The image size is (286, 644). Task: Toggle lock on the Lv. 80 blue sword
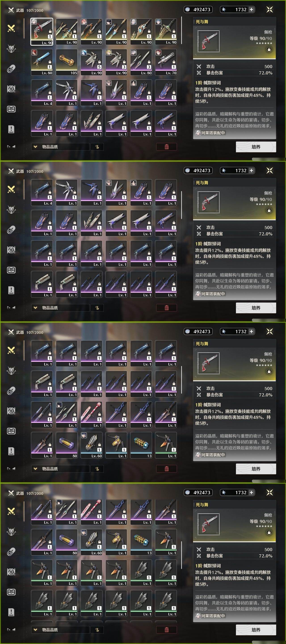click(x=50, y=62)
